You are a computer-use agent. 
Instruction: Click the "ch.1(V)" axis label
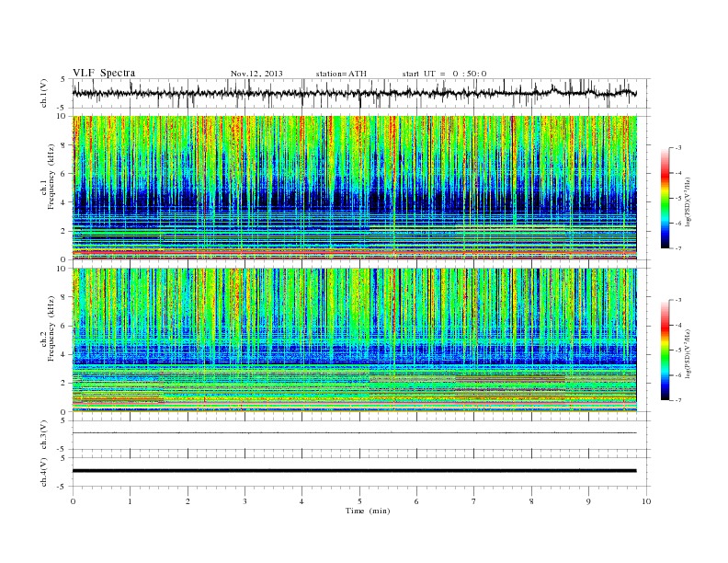[44, 94]
